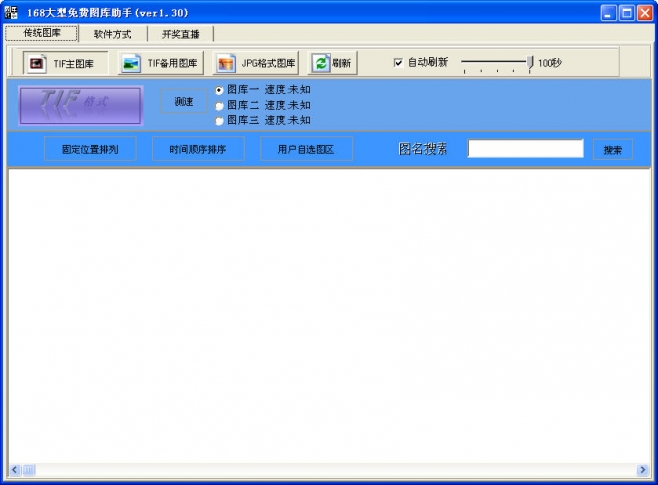
Task: Click the TIF格式 logo banner
Action: point(81,104)
